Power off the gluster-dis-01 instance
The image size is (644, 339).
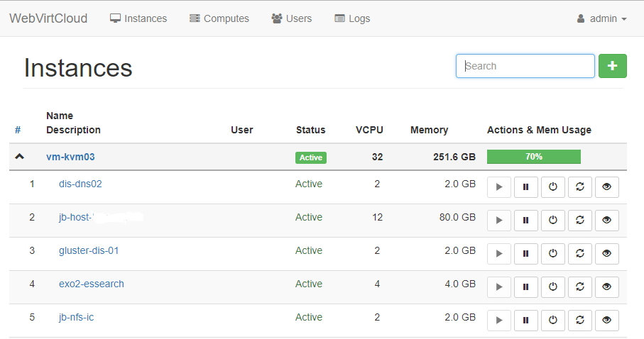click(553, 254)
